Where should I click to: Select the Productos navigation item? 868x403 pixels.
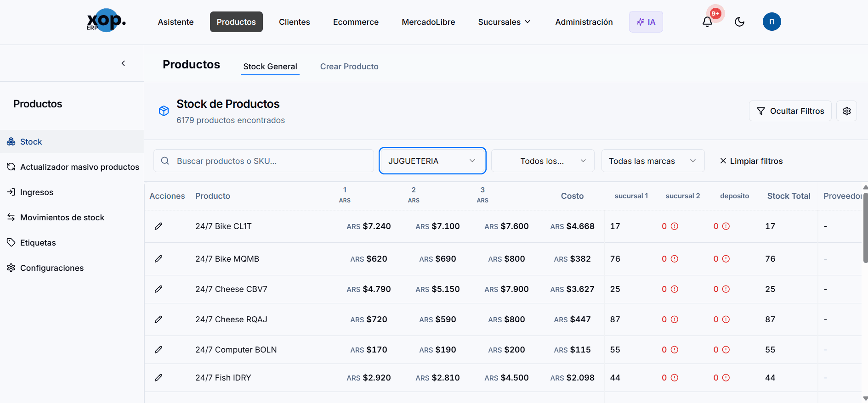click(236, 22)
